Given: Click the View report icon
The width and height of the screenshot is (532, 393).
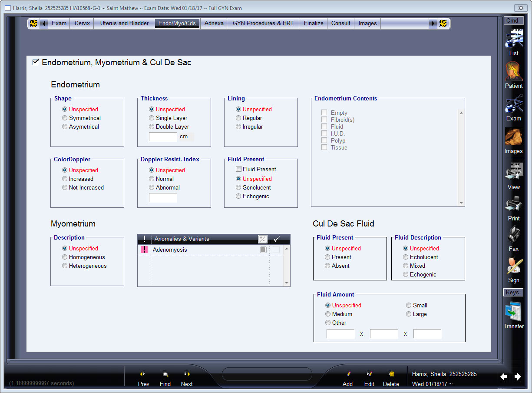Looking at the screenshot, I should point(514,172).
